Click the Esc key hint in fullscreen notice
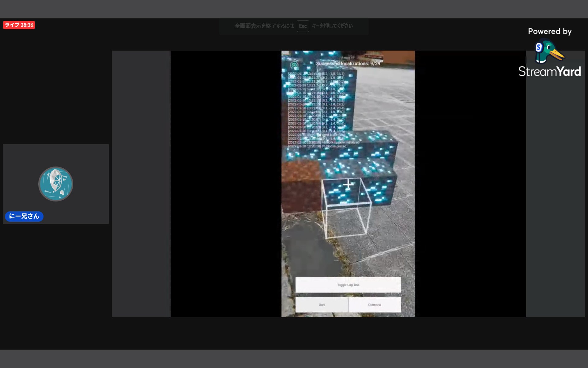The height and width of the screenshot is (368, 588). coord(303,26)
